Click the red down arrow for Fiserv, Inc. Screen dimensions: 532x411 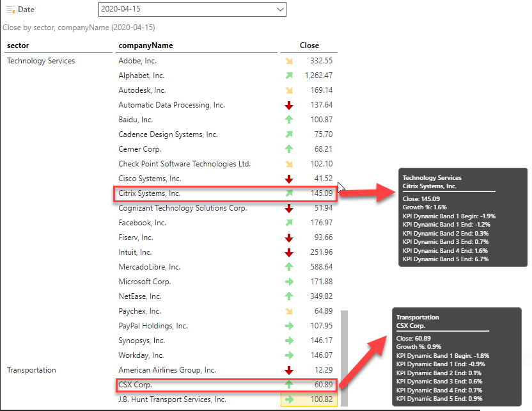click(289, 238)
